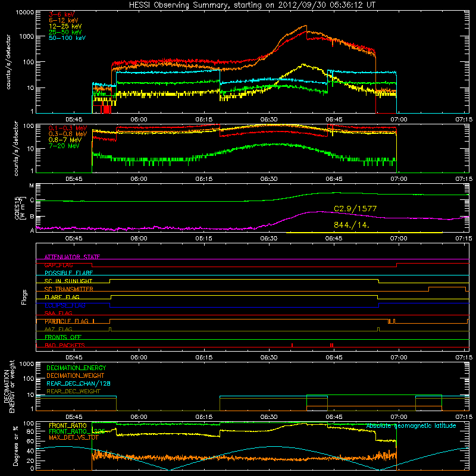Click the peak of the orange 6-12 keV curve
This screenshot has width=476, height=476.
[x=306, y=26]
